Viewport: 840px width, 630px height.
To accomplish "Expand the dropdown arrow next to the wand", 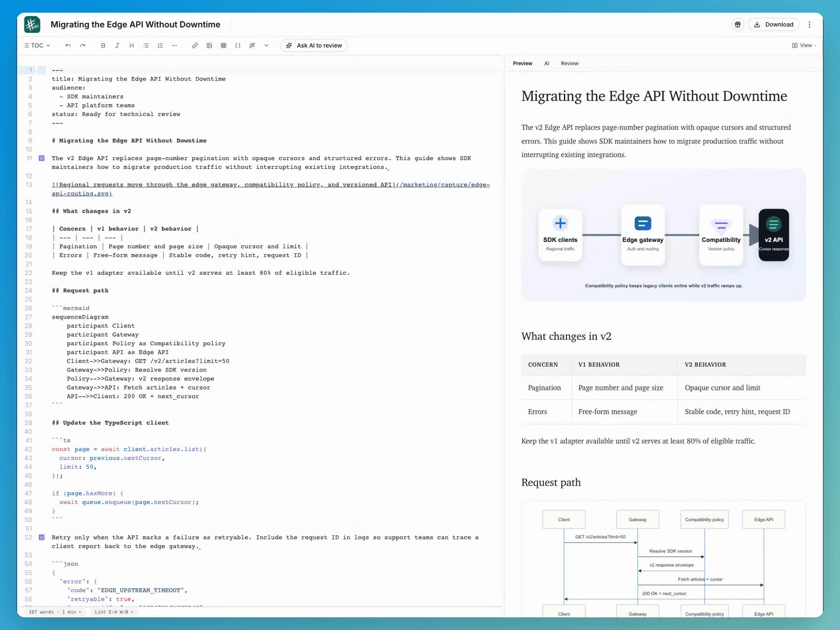I will point(266,45).
